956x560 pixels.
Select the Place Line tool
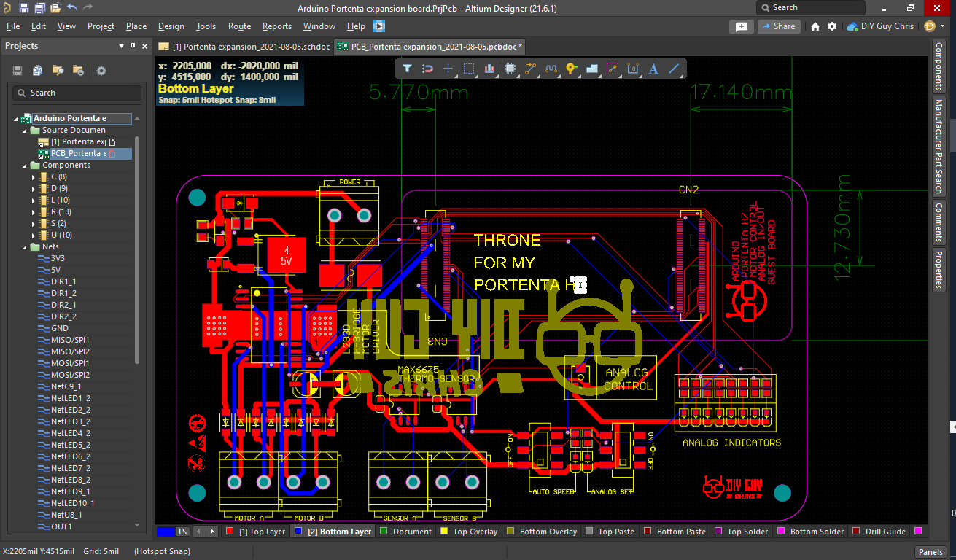coord(672,69)
